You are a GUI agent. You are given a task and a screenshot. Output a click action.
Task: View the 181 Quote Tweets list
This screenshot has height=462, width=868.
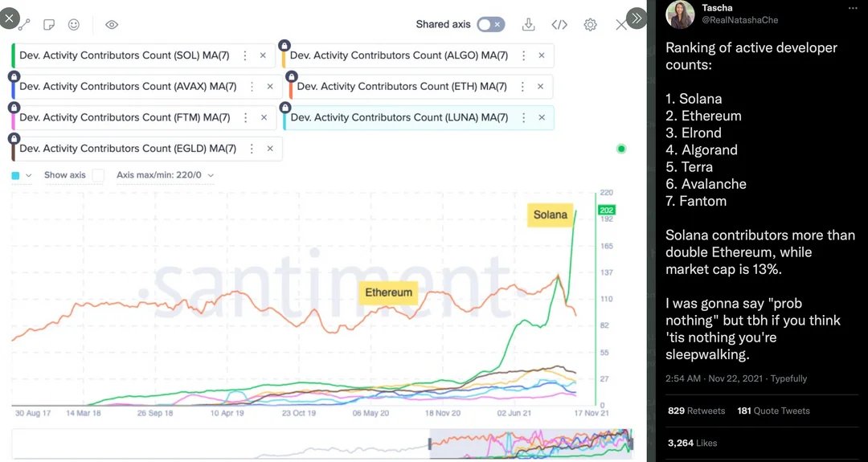pos(773,411)
